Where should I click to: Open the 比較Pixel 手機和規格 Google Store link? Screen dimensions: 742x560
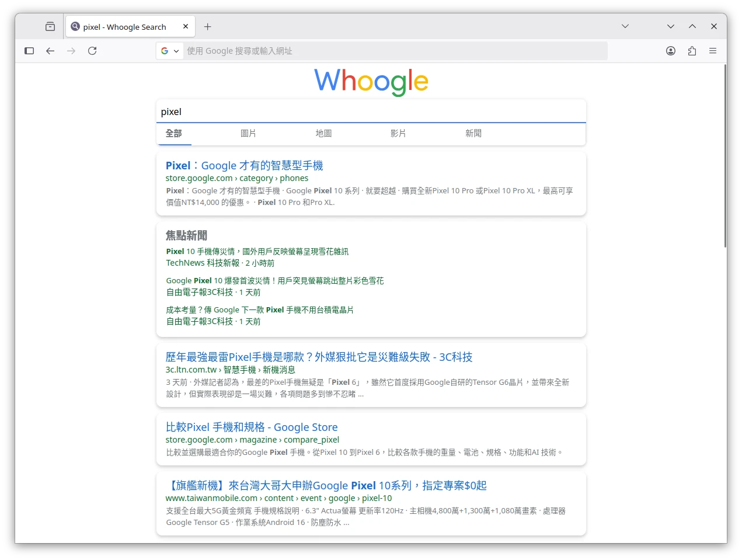(x=252, y=427)
